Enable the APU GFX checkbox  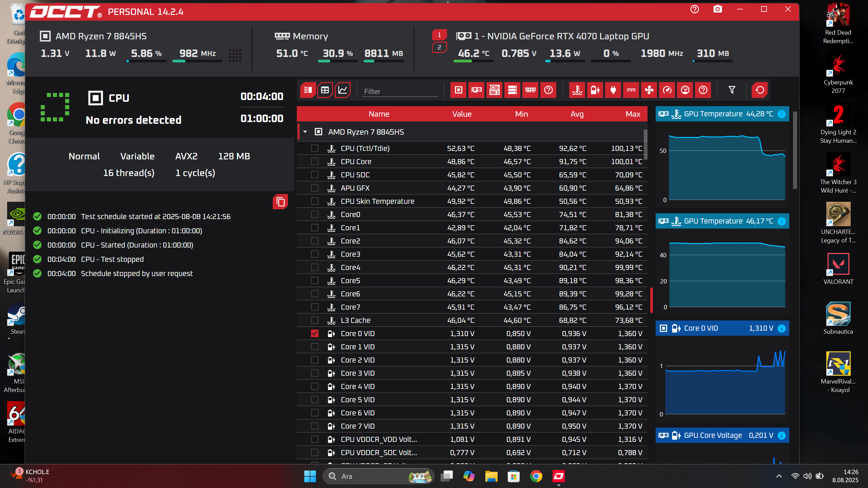(x=315, y=188)
